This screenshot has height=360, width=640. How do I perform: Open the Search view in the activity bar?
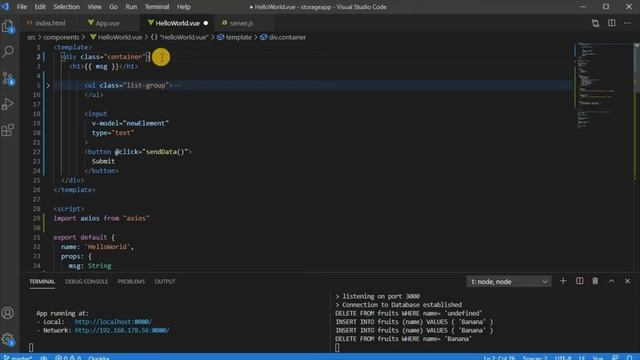point(8,52)
